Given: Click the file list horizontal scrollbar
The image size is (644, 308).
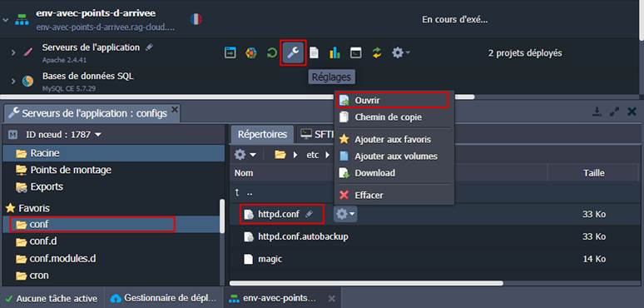Looking at the screenshot, I should 366,283.
